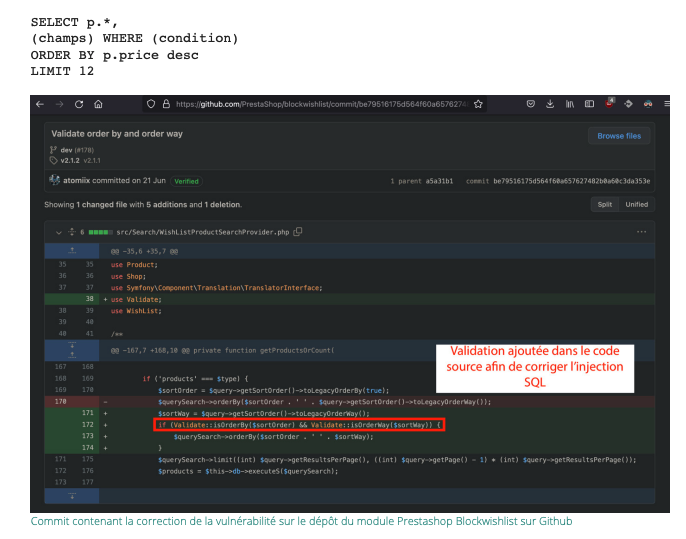Open the v2.1.1 tag link
This screenshot has width=686, height=539.
[x=92, y=161]
